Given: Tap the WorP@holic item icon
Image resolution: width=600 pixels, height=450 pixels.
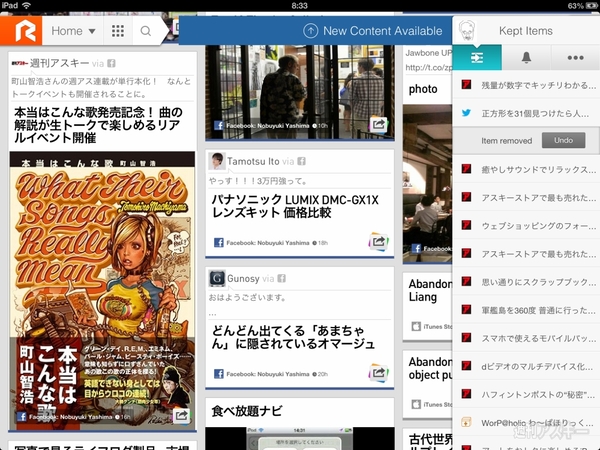Looking at the screenshot, I should [466, 422].
